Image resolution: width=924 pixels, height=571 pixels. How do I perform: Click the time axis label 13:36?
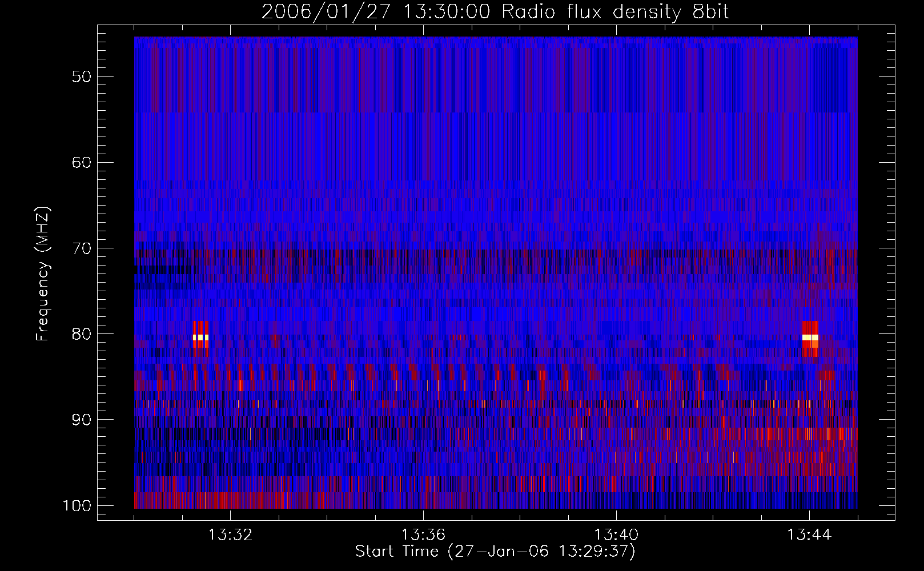click(x=423, y=535)
